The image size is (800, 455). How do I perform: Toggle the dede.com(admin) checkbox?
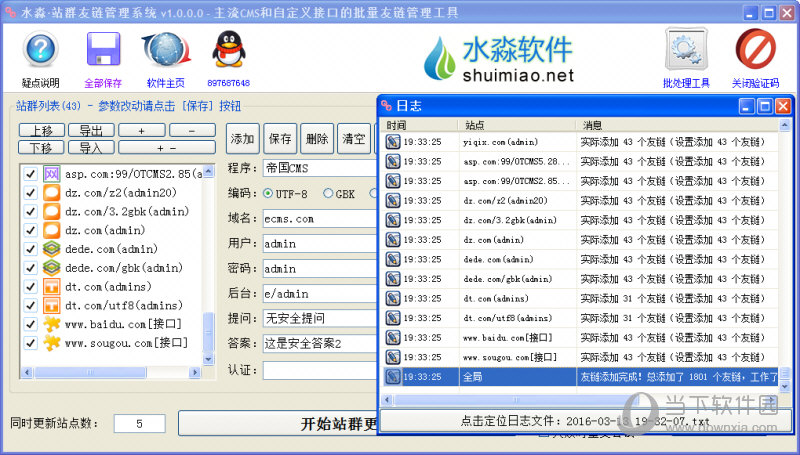[29, 249]
